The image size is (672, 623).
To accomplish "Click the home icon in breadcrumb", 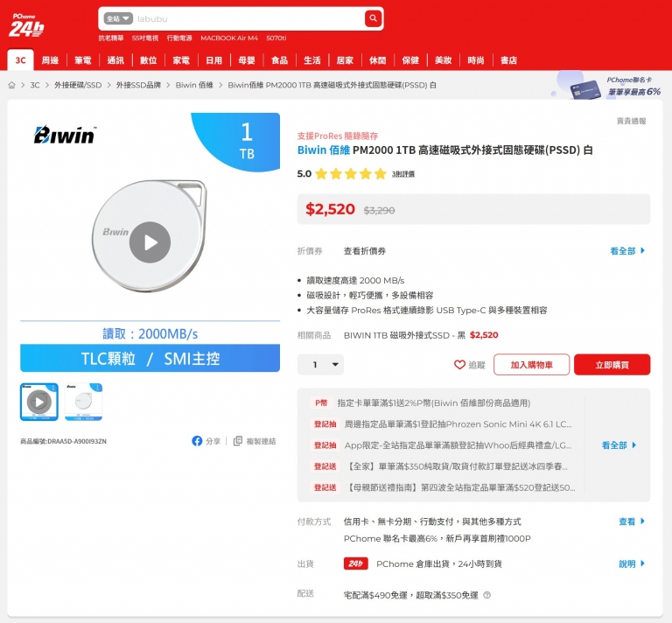I will 11,85.
